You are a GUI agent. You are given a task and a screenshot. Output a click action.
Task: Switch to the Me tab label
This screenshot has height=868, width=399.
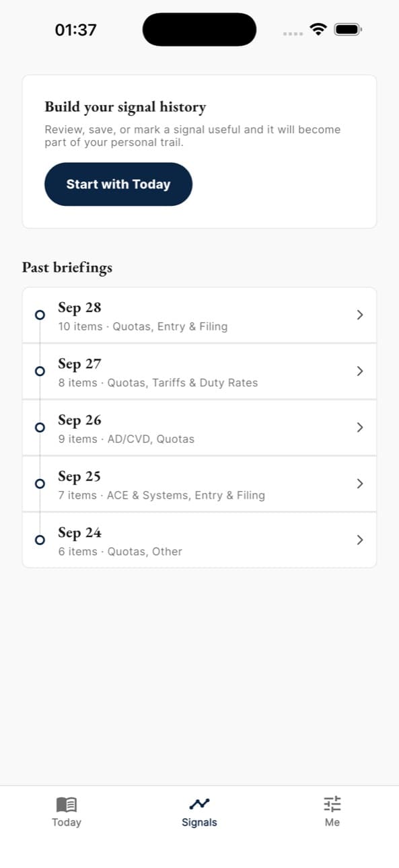[332, 822]
